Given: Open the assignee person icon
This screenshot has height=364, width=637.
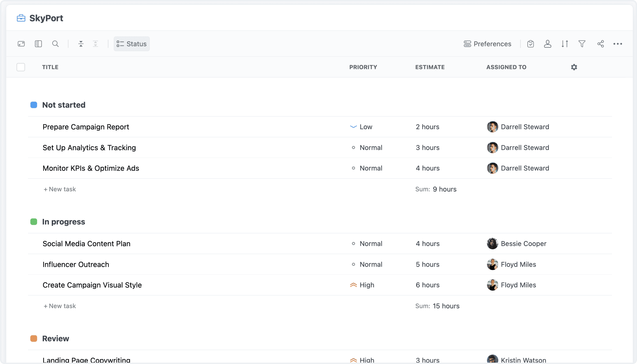Looking at the screenshot, I should pos(548,44).
